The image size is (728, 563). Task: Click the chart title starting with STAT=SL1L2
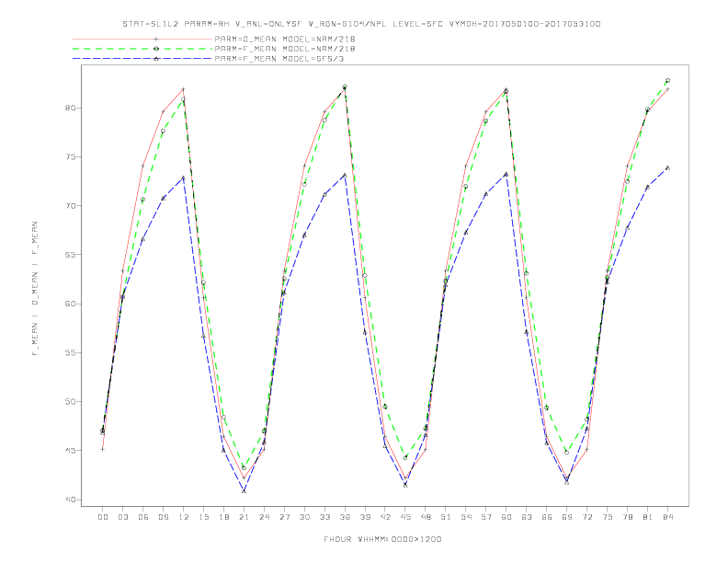(361, 24)
